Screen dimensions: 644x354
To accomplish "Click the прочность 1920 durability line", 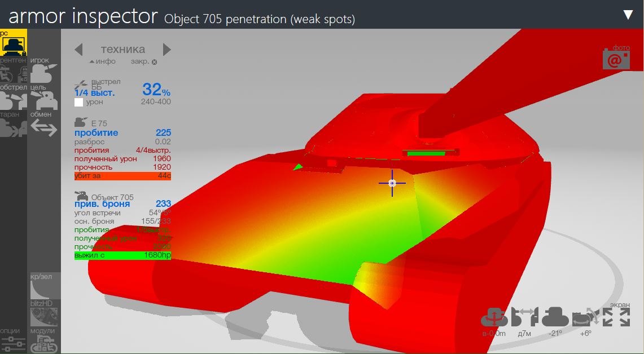I will point(122,167).
